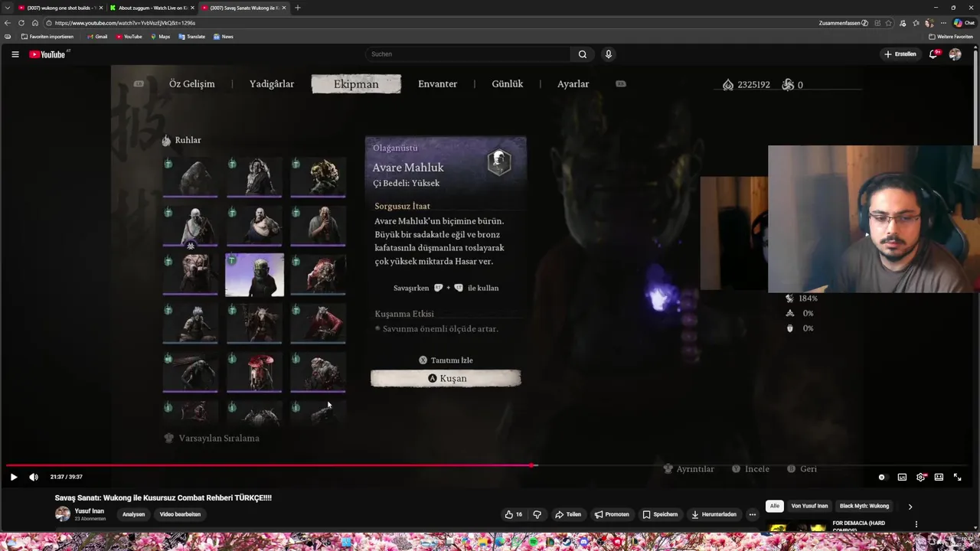Viewport: 980px width, 551px height.
Task: Switch to theater mode
Action: click(939, 477)
